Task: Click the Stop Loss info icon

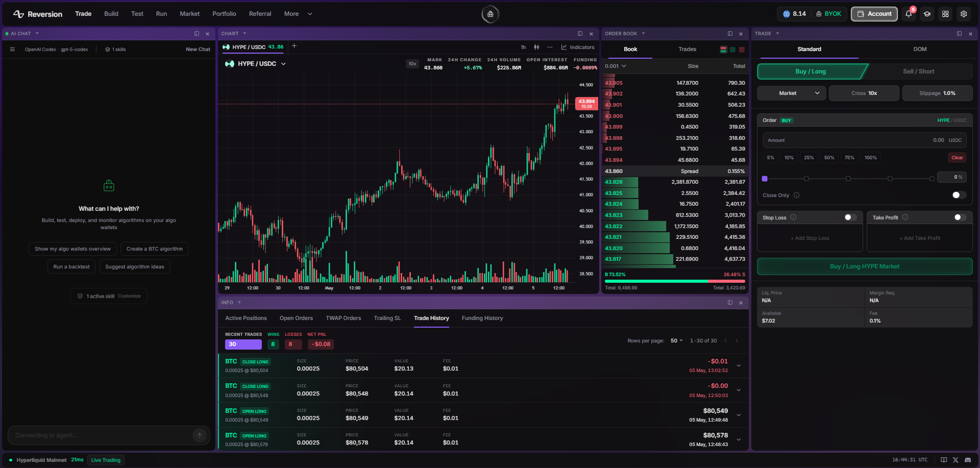Action: click(x=793, y=217)
